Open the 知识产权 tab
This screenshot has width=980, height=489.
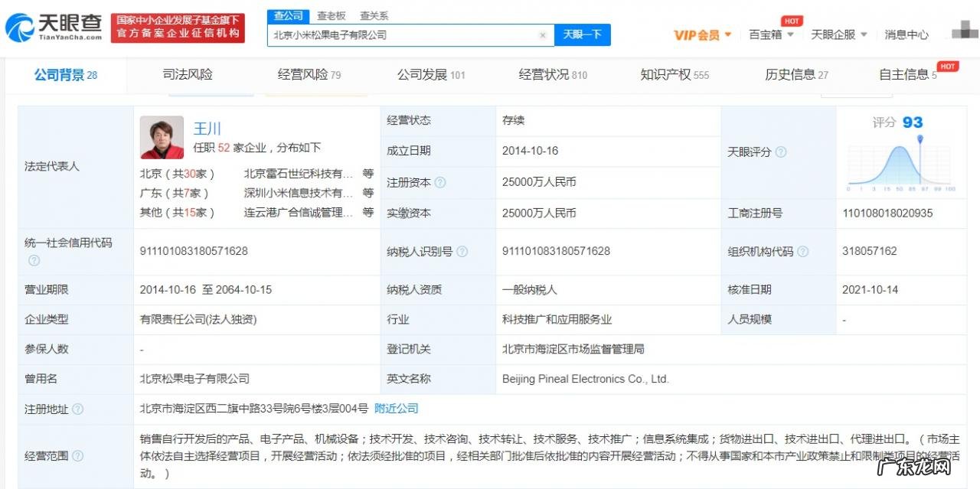[x=667, y=76]
